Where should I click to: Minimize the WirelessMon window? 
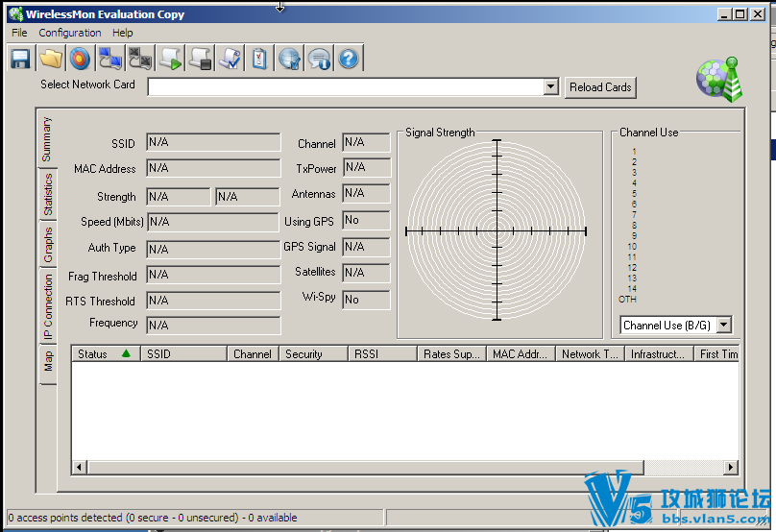(x=724, y=14)
